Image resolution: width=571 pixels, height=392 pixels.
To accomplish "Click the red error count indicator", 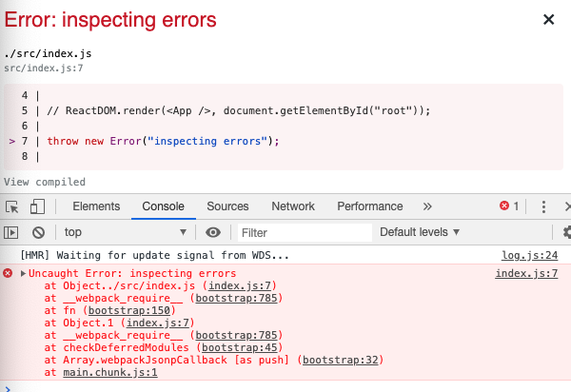I will point(509,206).
